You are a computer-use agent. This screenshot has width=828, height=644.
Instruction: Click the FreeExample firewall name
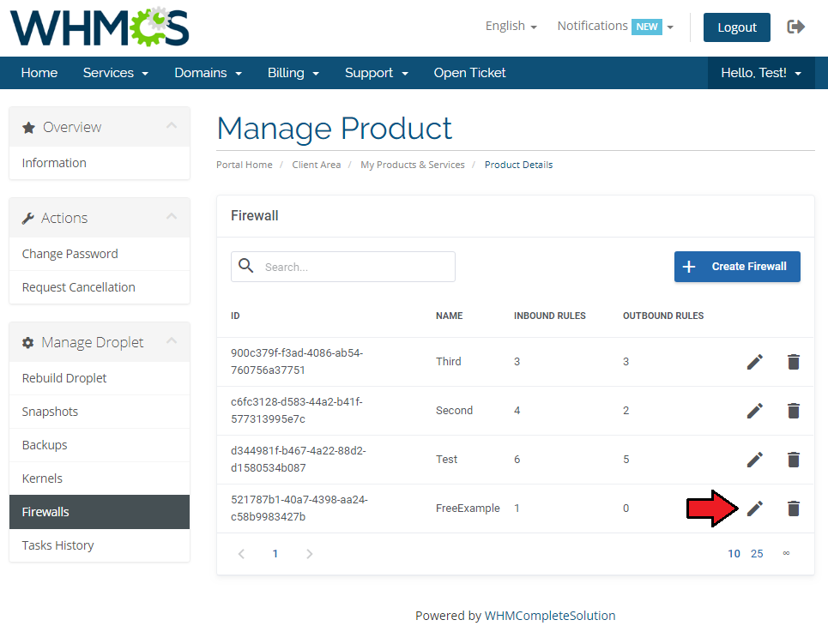[468, 509]
